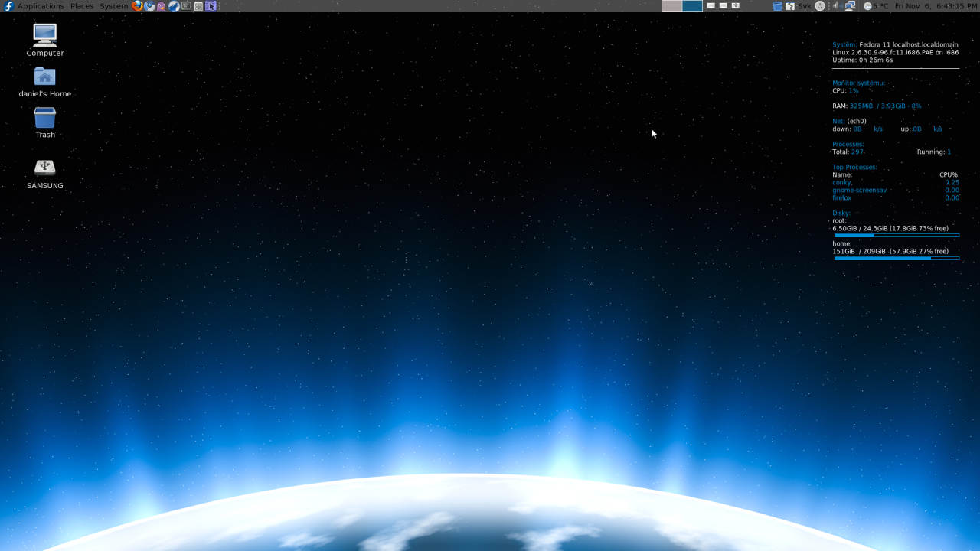Launch Firefox from the top panel
This screenshot has height=551, width=980.
tap(137, 6)
